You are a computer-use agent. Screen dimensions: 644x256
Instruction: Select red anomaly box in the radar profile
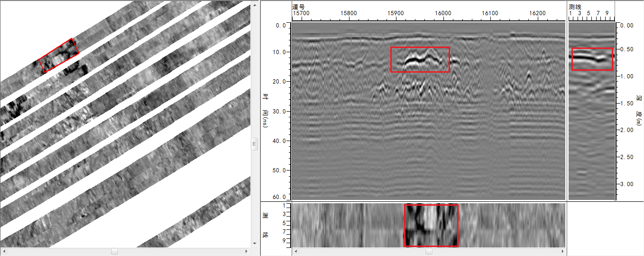420,59
